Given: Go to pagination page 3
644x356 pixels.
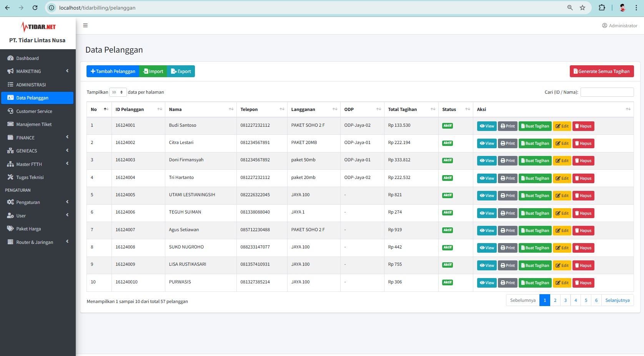Looking at the screenshot, I should pos(565,300).
